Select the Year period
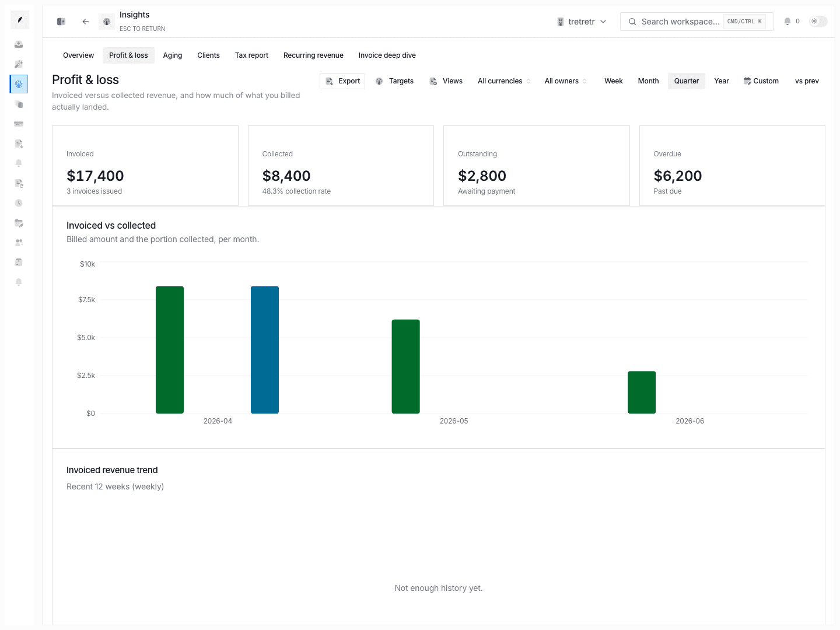Screen dimensions: 840x630 tap(722, 81)
